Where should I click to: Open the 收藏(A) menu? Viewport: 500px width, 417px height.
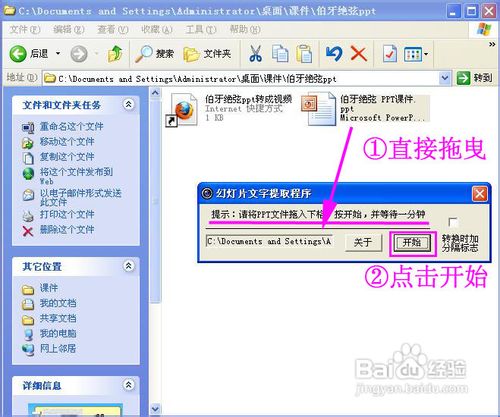157,30
